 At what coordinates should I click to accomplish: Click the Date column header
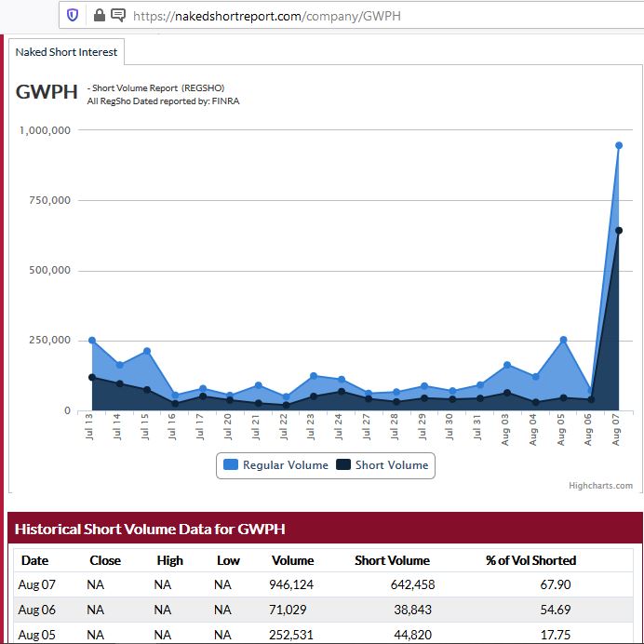[x=34, y=560]
